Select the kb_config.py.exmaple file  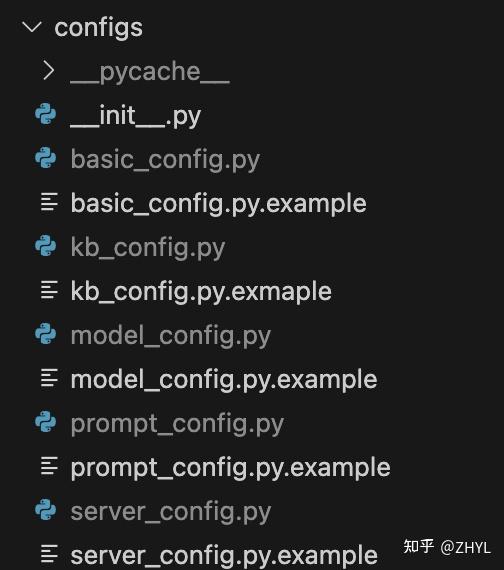coord(201,292)
